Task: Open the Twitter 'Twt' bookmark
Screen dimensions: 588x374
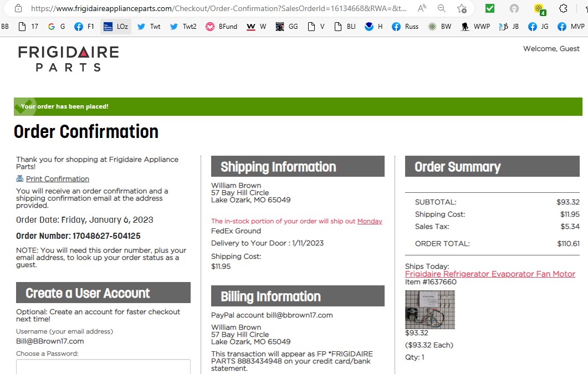Action: click(x=149, y=27)
